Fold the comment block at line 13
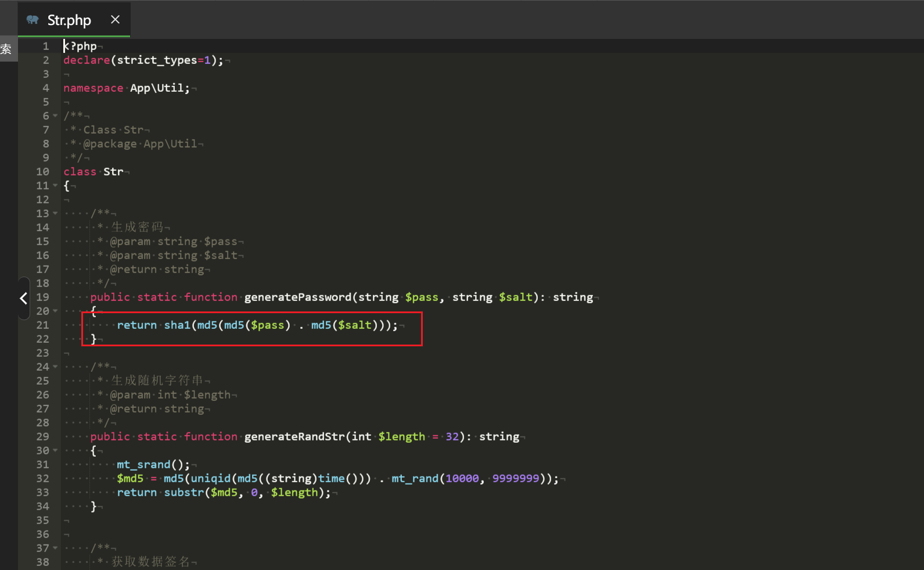The image size is (924, 570). pos(56,214)
